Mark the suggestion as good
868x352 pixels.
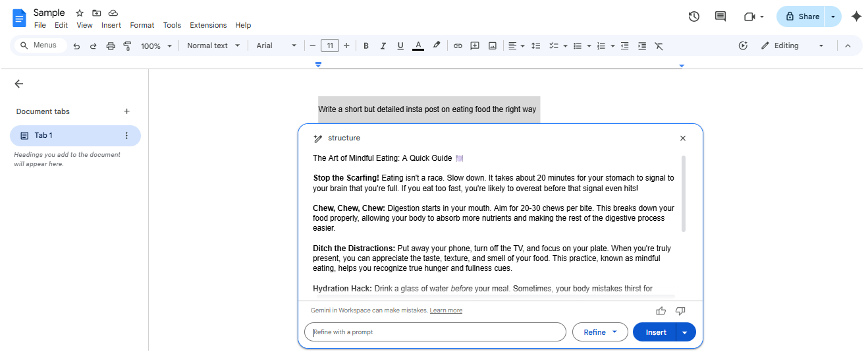(x=661, y=310)
